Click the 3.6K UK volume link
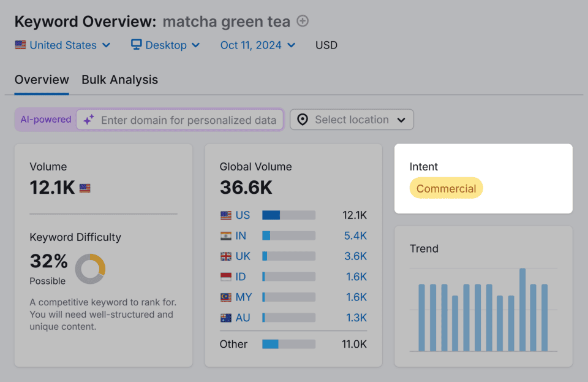Image resolution: width=588 pixels, height=382 pixels. (x=355, y=256)
